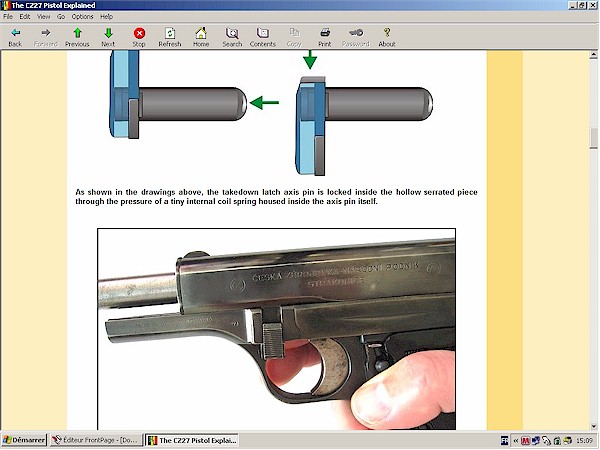
Task: Click the Copy toolbar icon
Action: click(x=294, y=38)
